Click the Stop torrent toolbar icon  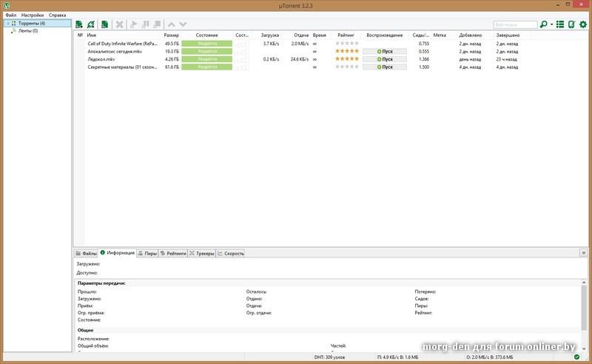pyautogui.click(x=157, y=24)
